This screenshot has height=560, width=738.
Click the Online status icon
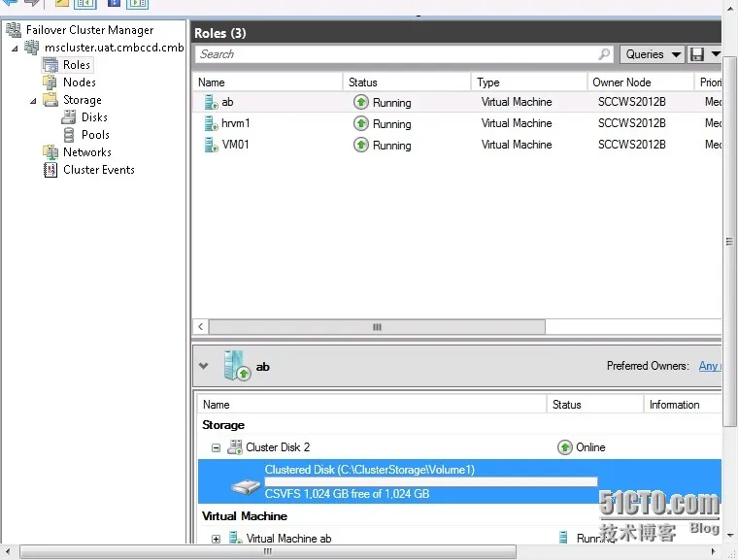[x=565, y=447]
